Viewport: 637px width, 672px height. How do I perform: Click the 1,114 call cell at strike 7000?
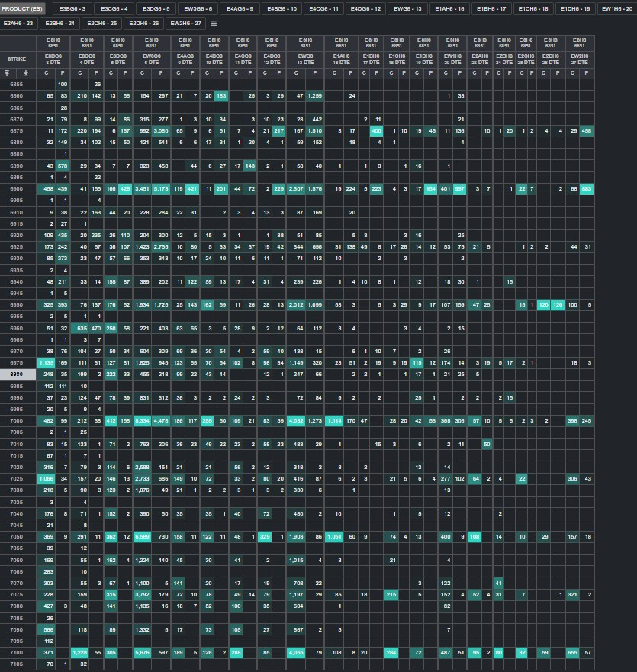coord(334,421)
